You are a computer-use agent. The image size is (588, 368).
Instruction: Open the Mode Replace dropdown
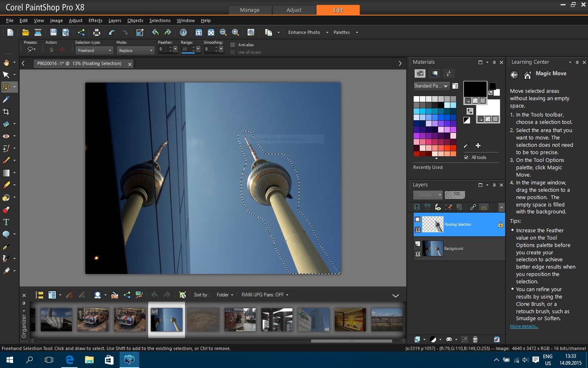pyautogui.click(x=135, y=50)
